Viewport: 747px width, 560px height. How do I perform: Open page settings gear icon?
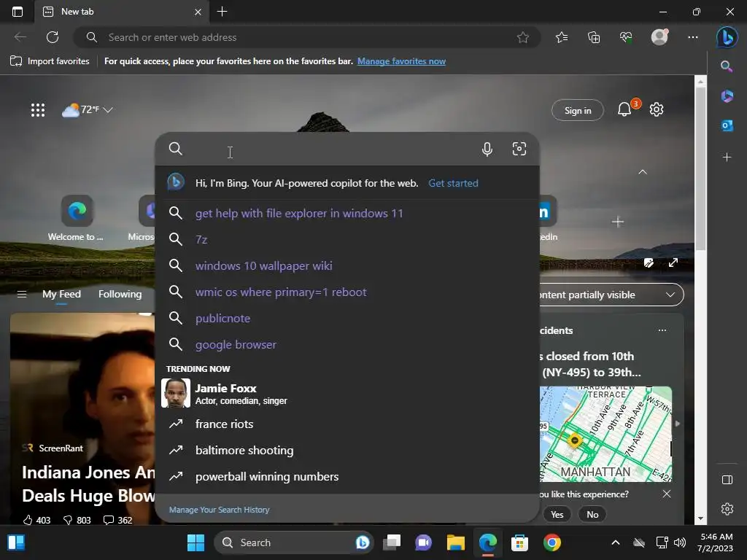click(657, 109)
